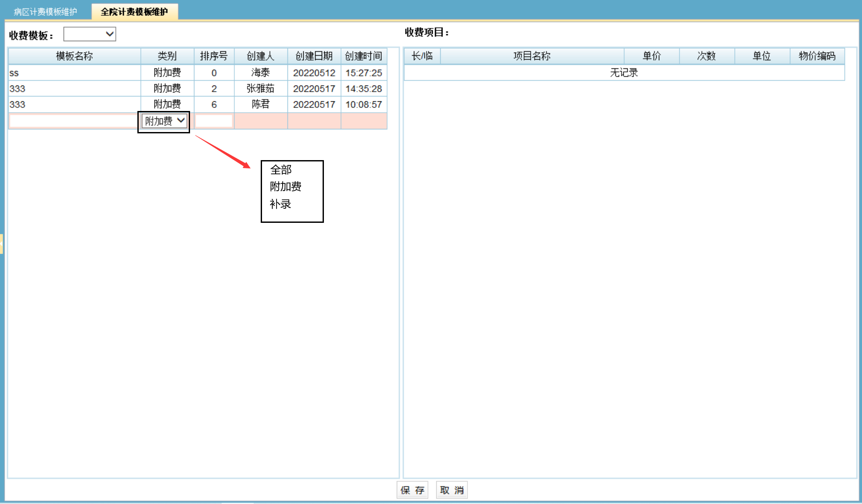Choose 补录 in the annotated options list

[280, 204]
